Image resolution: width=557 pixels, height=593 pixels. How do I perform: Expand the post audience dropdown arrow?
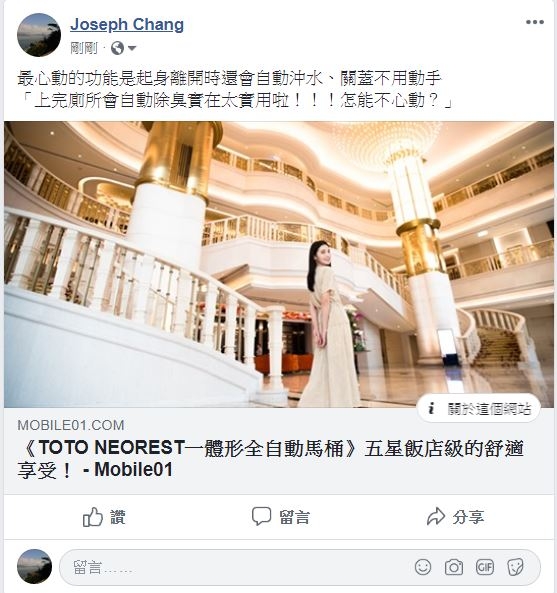click(x=132, y=48)
